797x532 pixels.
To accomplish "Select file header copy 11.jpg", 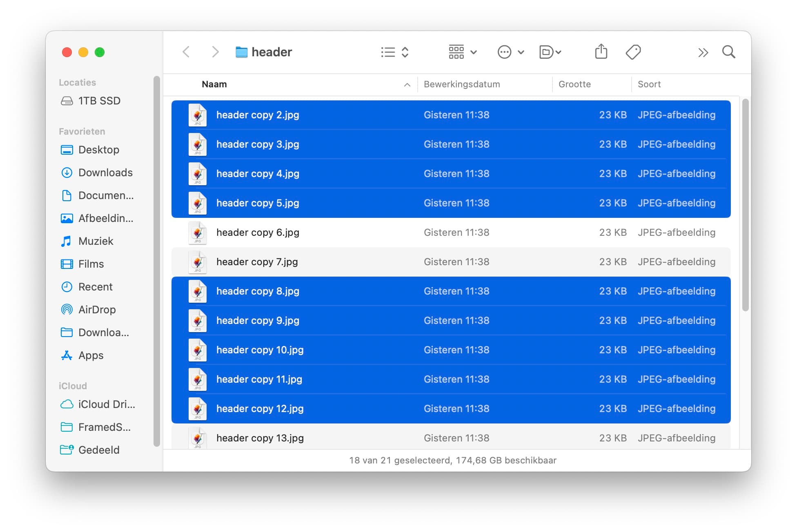I will coord(451,379).
